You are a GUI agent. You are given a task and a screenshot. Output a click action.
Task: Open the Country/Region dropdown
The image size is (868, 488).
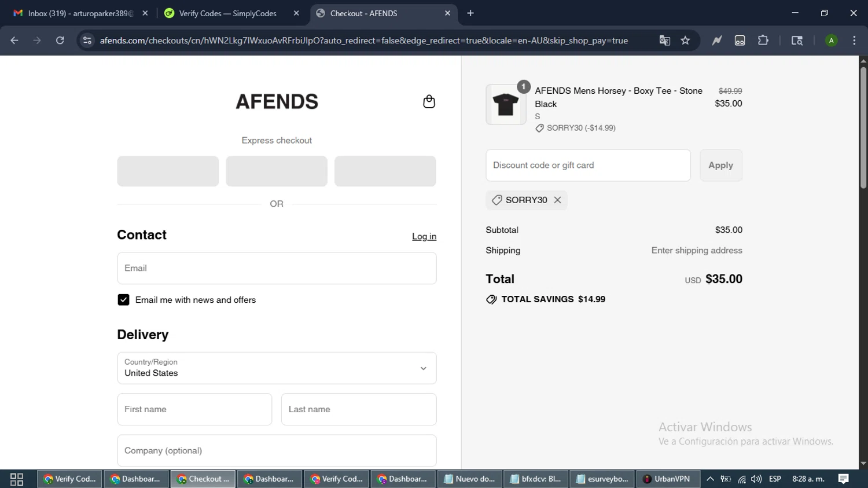click(277, 368)
